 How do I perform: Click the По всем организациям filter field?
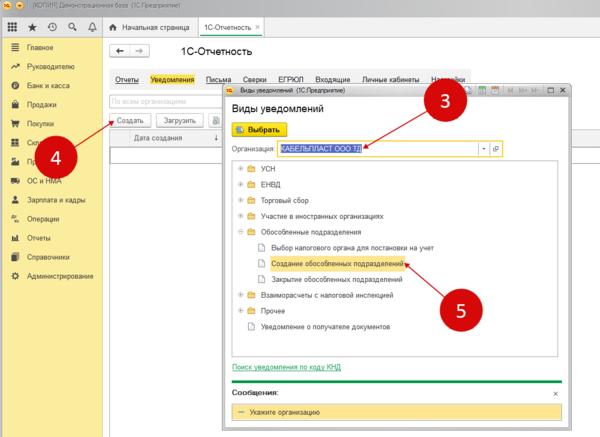coord(166,101)
